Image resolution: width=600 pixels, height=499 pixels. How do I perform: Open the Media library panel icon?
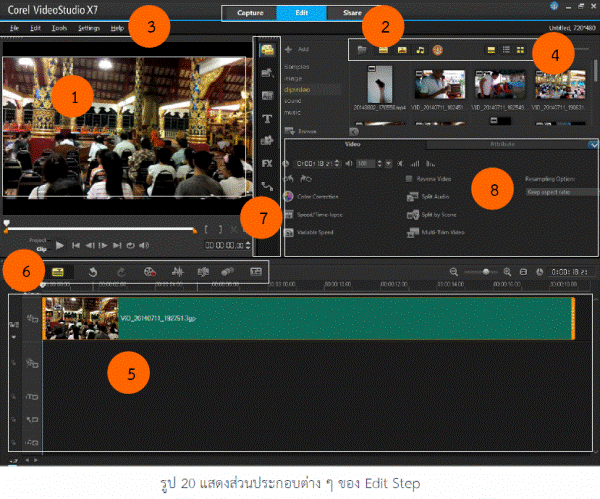click(267, 49)
